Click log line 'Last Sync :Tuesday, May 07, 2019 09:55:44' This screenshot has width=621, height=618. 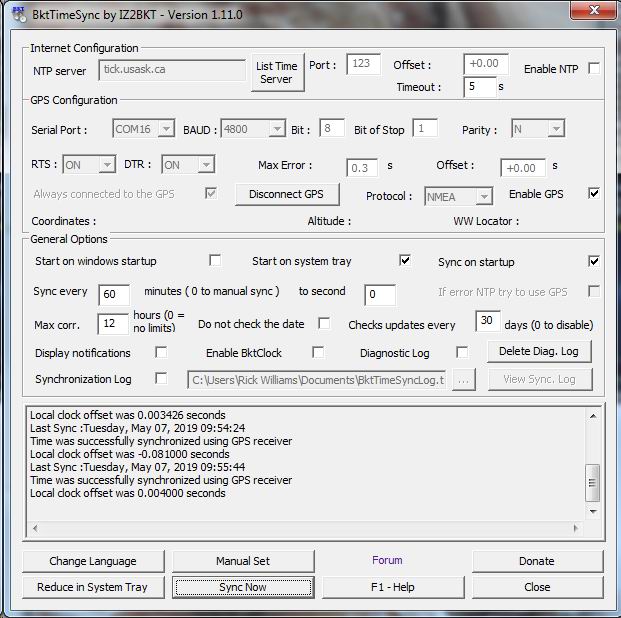click(x=138, y=467)
